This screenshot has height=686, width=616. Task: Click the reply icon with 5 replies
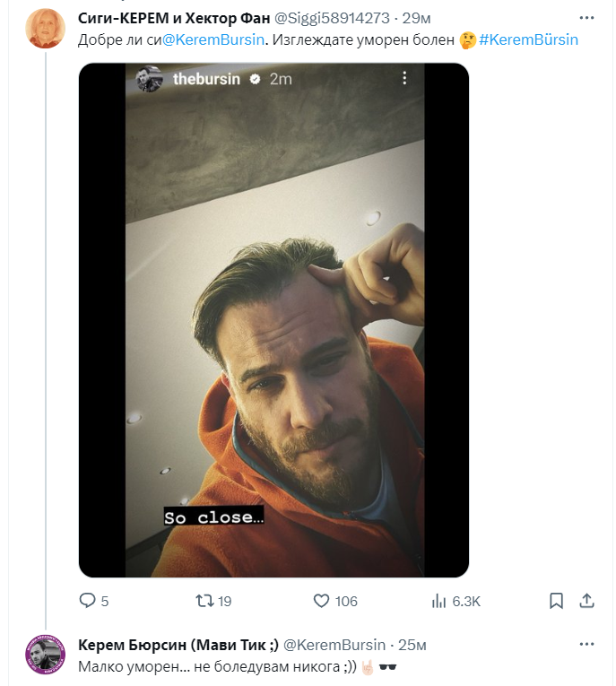coord(88,601)
